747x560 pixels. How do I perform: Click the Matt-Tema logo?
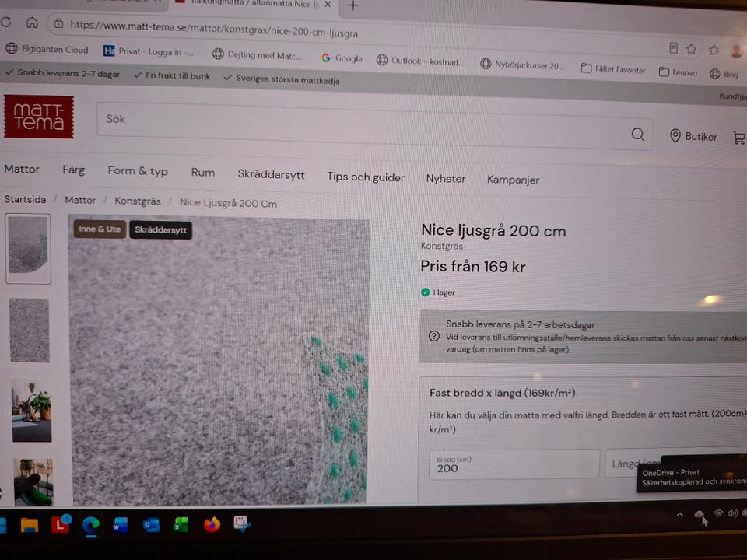pyautogui.click(x=39, y=117)
